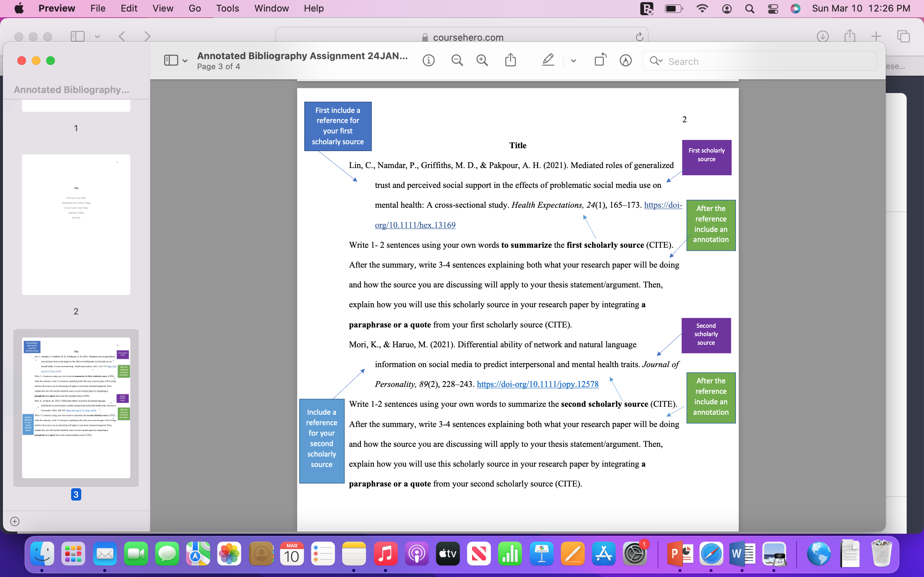The height and width of the screenshot is (577, 924).
Task: Click inside the Preview search field
Action: (760, 61)
